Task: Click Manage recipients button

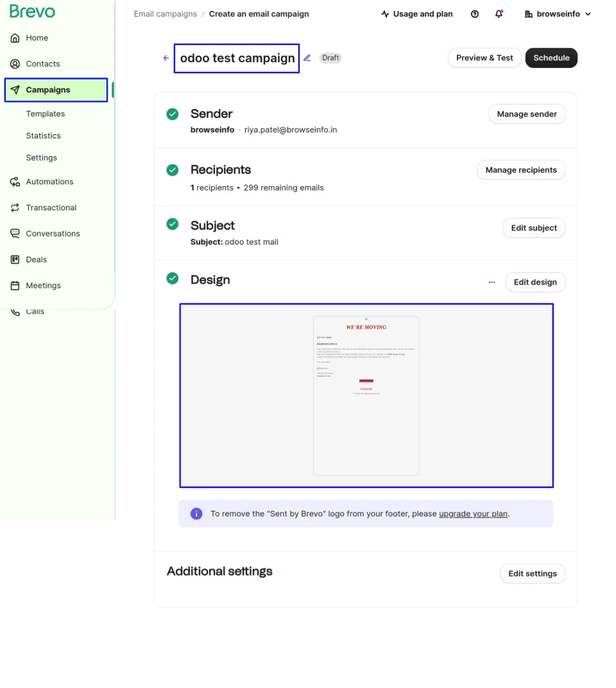Action: point(520,170)
